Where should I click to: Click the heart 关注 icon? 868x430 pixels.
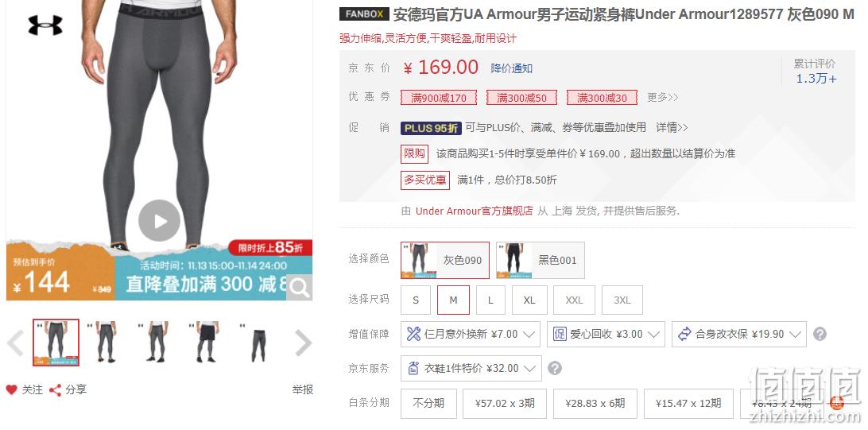(x=12, y=389)
